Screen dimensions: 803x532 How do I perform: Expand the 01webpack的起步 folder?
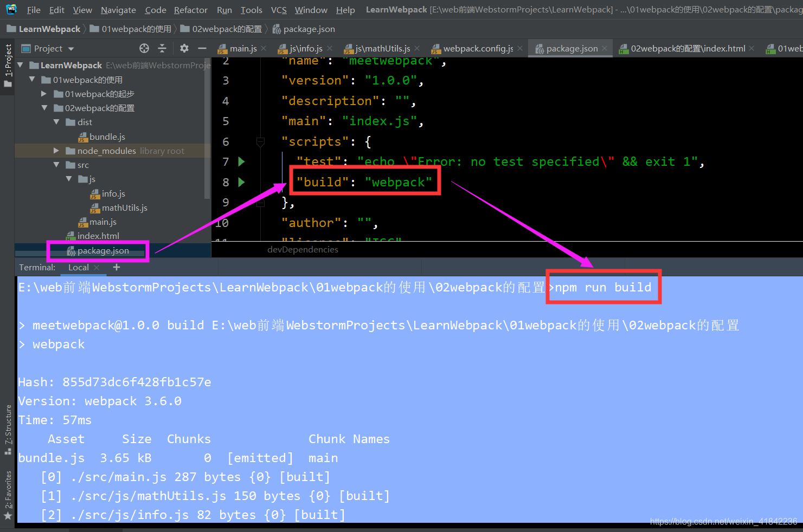click(x=44, y=94)
